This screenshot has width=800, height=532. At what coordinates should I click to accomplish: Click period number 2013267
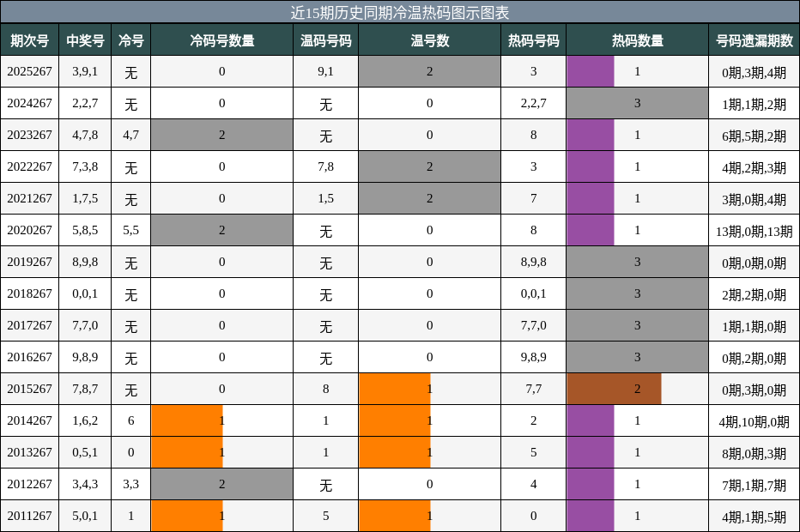(x=29, y=452)
